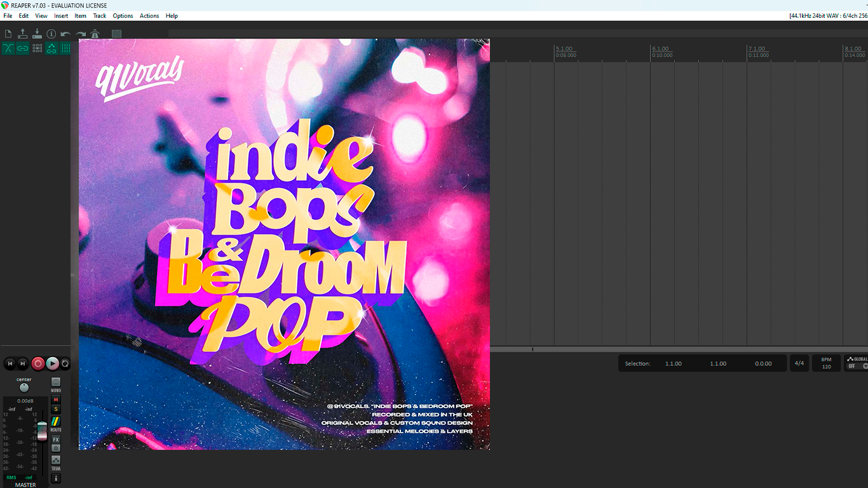Click the master volume fader
This screenshot has width=868, height=488.
point(42,430)
